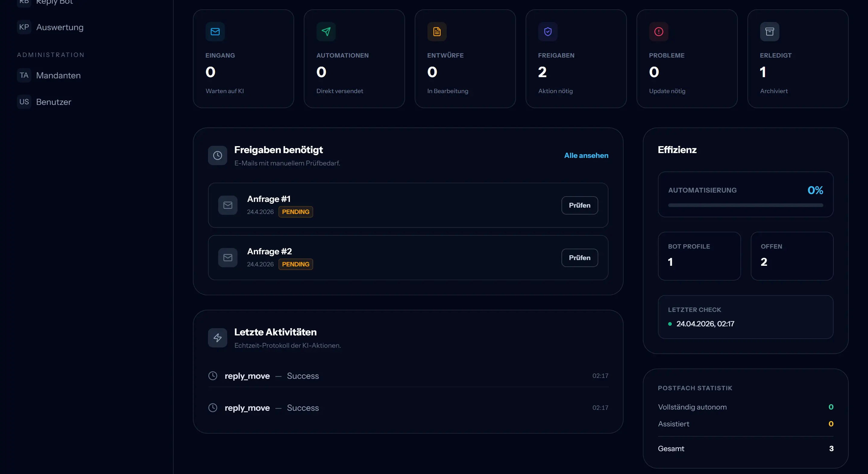Click the clock icon beside Freigaben benötigt
This screenshot has height=474, width=868.
pyautogui.click(x=217, y=155)
